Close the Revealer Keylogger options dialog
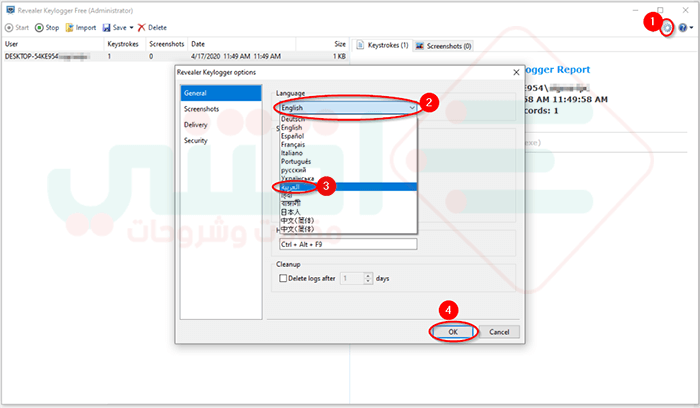 pyautogui.click(x=516, y=72)
